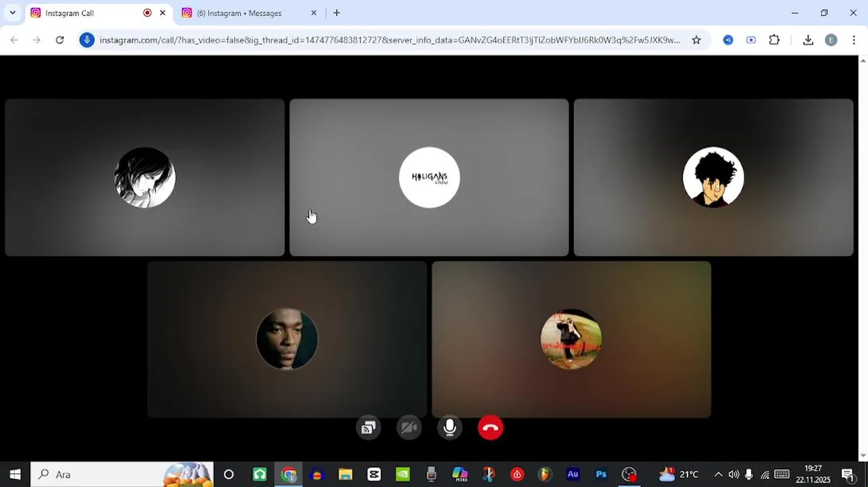Open the Chrome three-dot menu
Viewport: 868px width, 487px height.
(854, 40)
